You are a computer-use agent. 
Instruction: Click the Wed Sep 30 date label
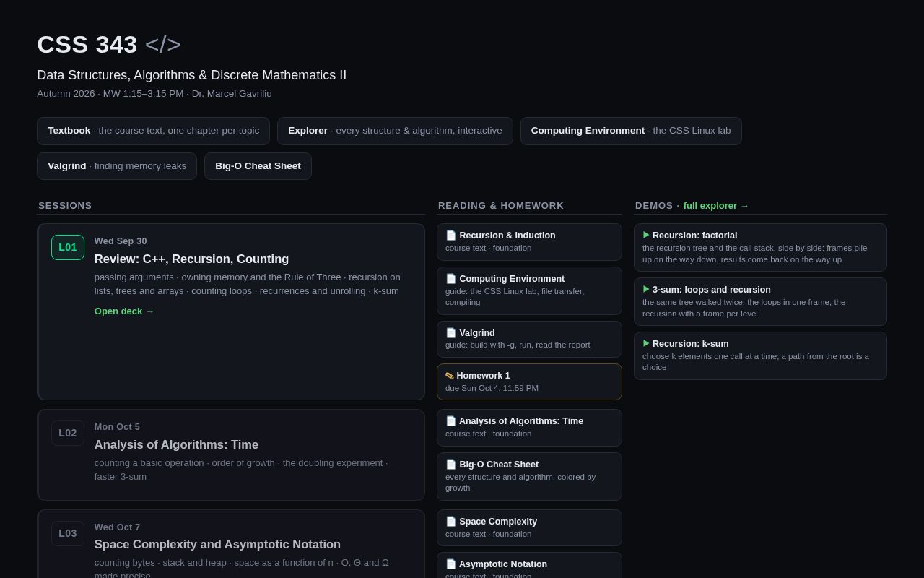pyautogui.click(x=121, y=241)
